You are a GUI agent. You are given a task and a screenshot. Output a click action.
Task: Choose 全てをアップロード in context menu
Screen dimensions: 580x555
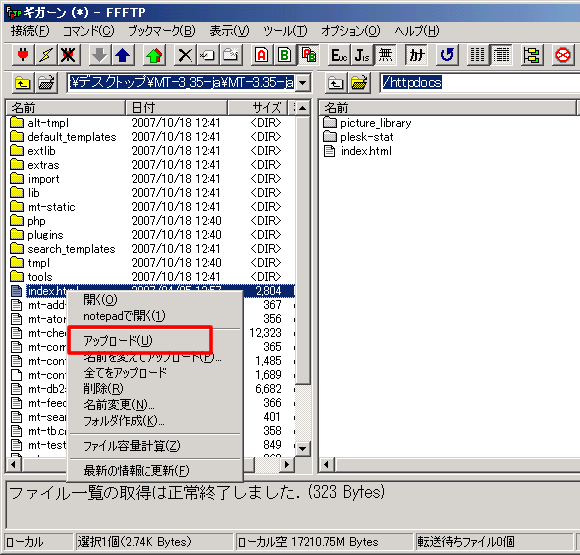tap(155, 373)
